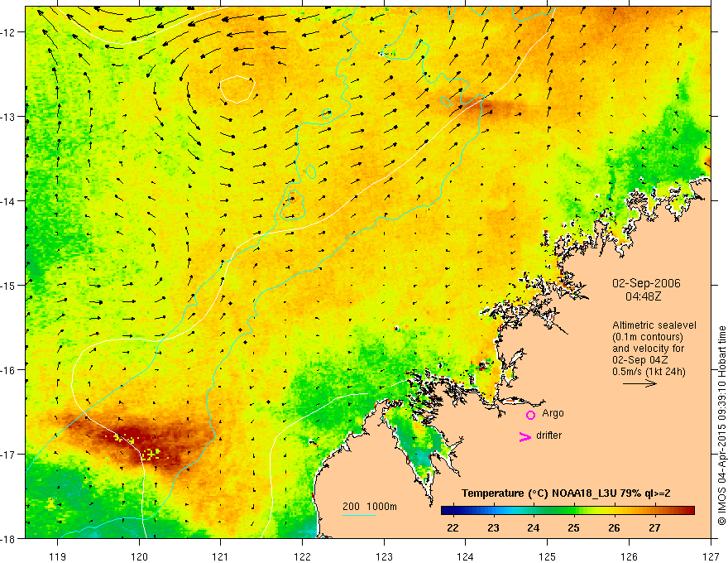
Task: Click the 'Argo' legend label
Action: coord(553,413)
